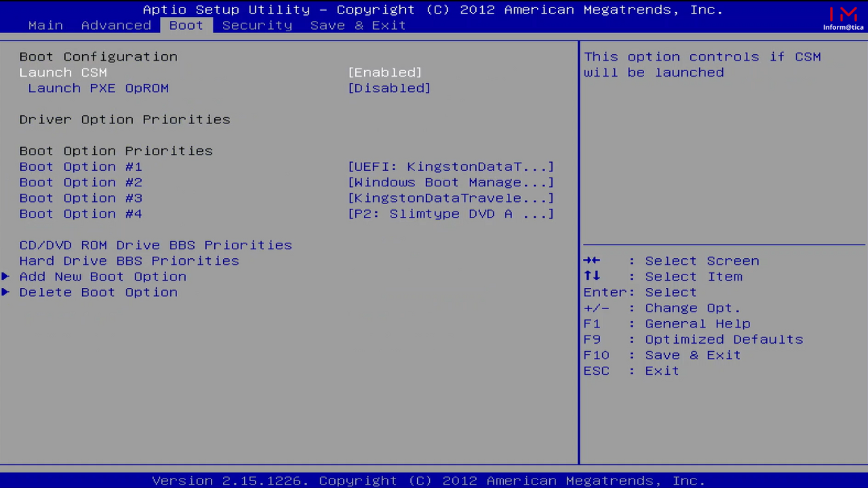Select the Launch CSM option
868x488 pixels.
63,73
